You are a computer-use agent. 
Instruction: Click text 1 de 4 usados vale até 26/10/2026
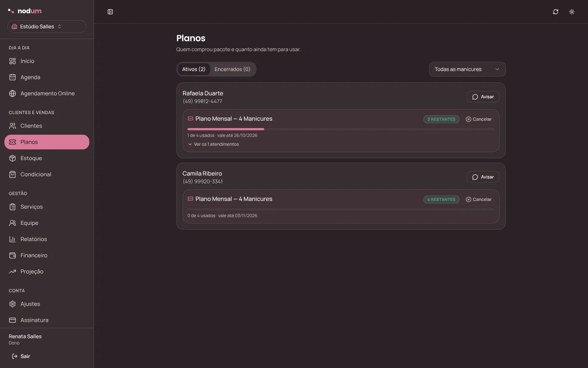pyautogui.click(x=222, y=135)
